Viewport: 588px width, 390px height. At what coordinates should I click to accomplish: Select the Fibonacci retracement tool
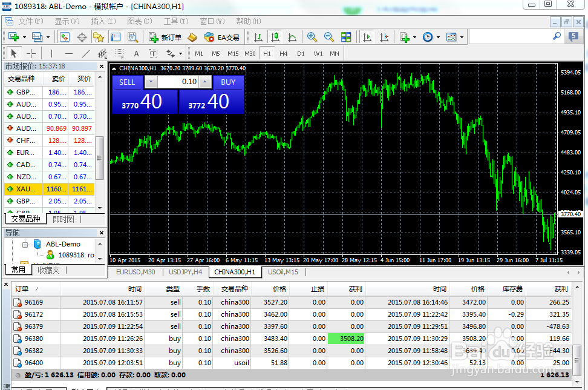(x=120, y=53)
